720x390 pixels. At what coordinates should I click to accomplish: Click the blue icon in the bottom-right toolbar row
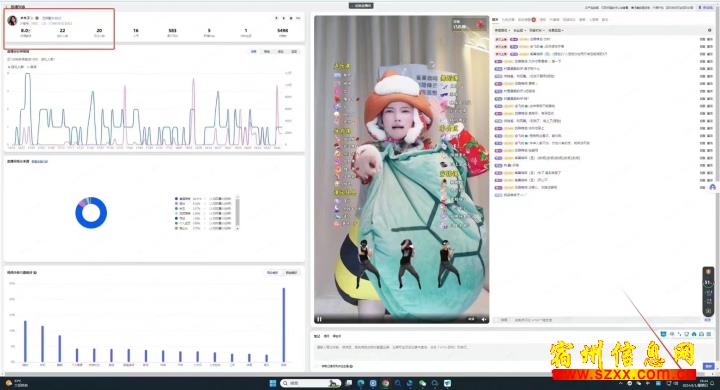[x=664, y=334]
